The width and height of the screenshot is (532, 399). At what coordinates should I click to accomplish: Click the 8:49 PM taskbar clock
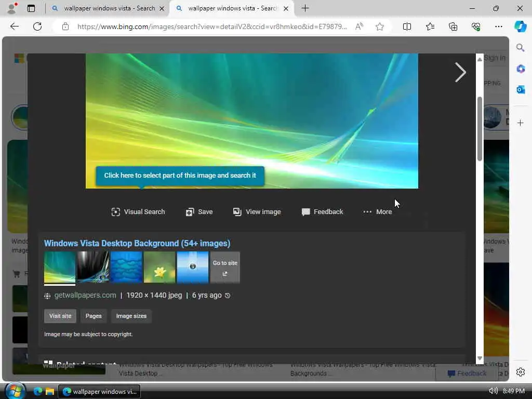(x=514, y=391)
